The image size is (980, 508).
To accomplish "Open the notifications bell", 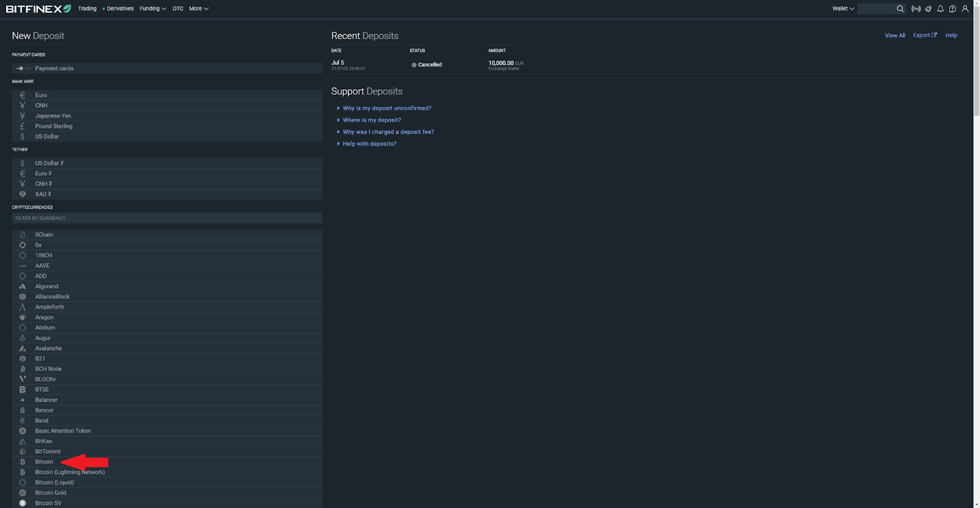I will point(940,9).
